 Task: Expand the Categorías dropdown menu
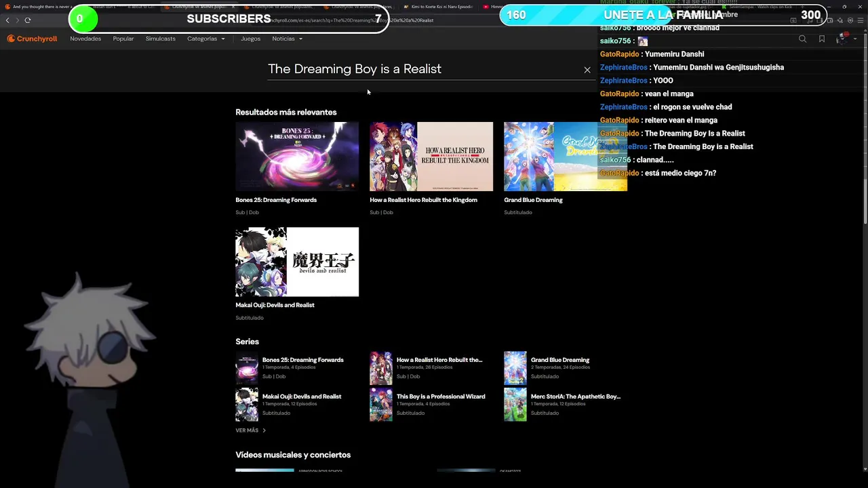coord(206,39)
